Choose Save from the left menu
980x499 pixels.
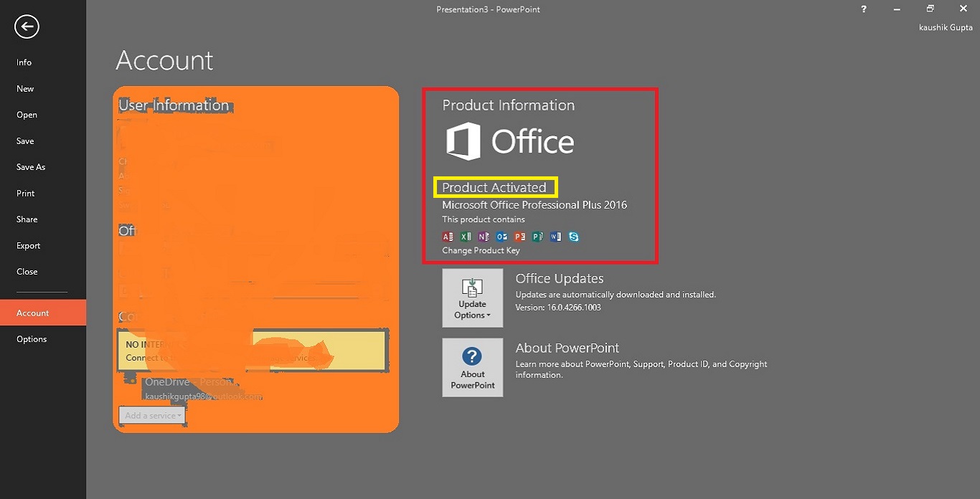43,141
